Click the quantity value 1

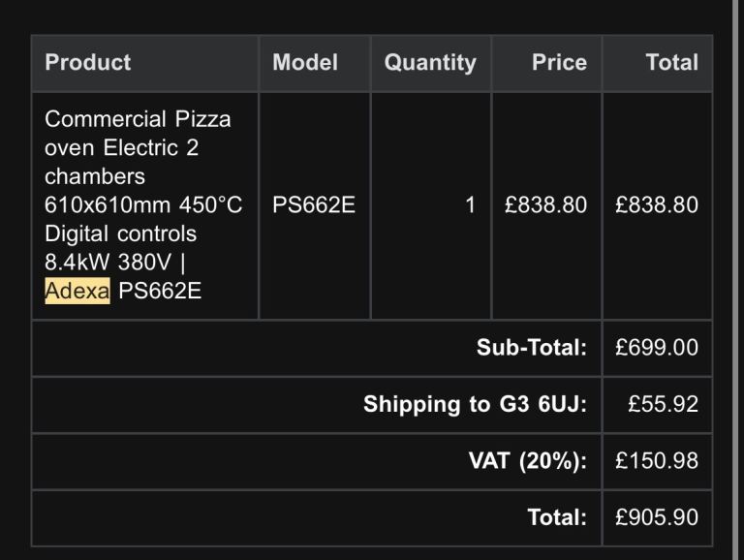click(471, 205)
